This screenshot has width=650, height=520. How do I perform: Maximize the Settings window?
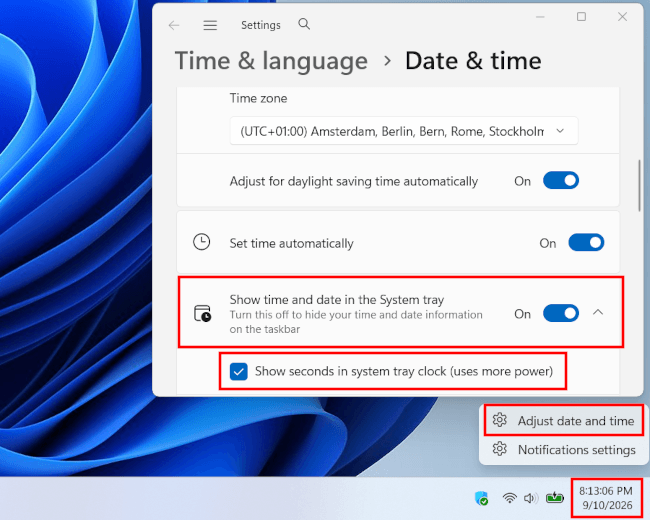coord(581,17)
